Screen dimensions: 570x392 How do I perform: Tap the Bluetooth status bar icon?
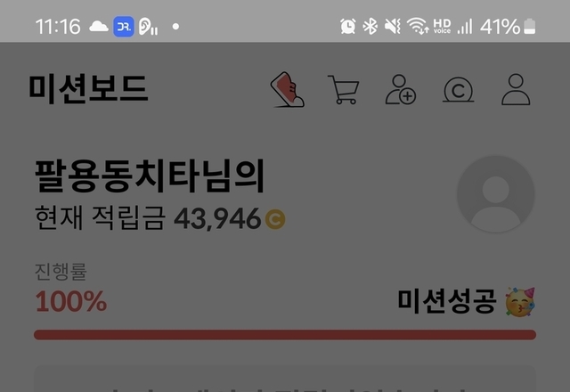click(370, 27)
